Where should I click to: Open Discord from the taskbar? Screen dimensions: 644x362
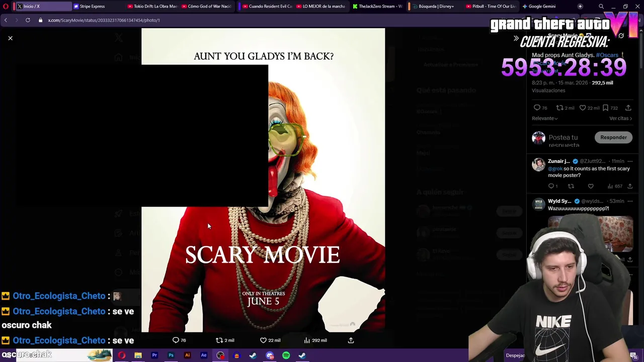(270, 355)
